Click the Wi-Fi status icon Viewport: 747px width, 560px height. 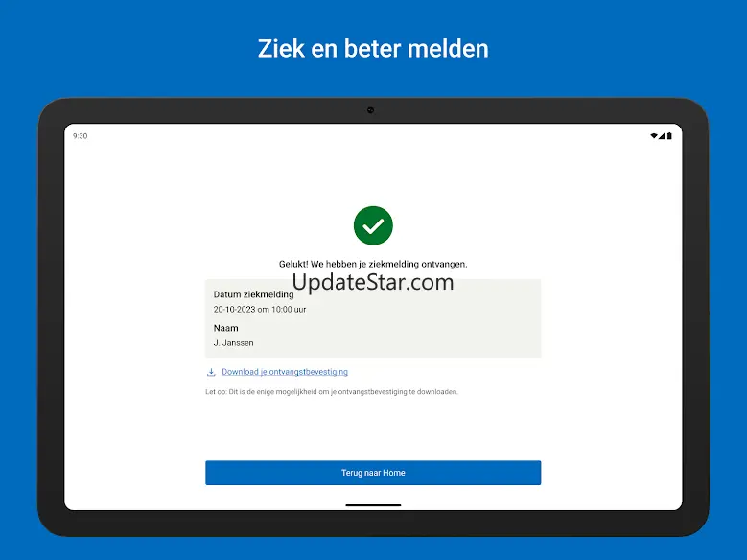point(654,136)
